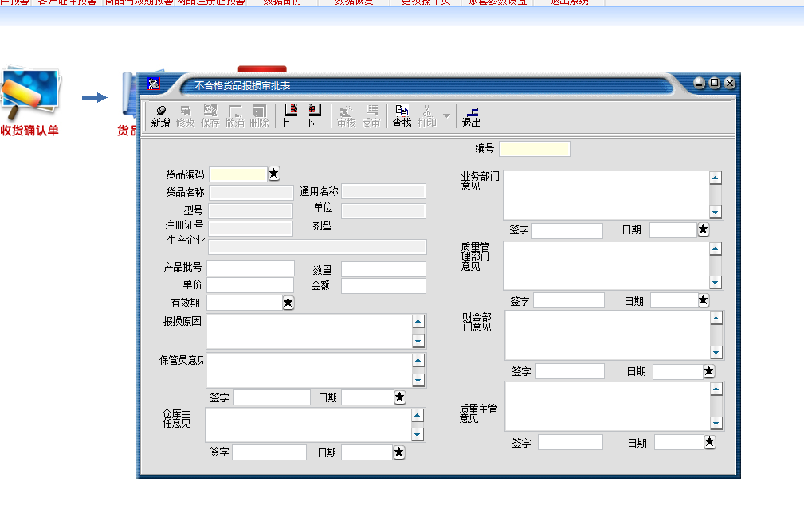804x532 pixels.
Task: Click the 保存 (Save) toolbar icon
Action: 210,116
